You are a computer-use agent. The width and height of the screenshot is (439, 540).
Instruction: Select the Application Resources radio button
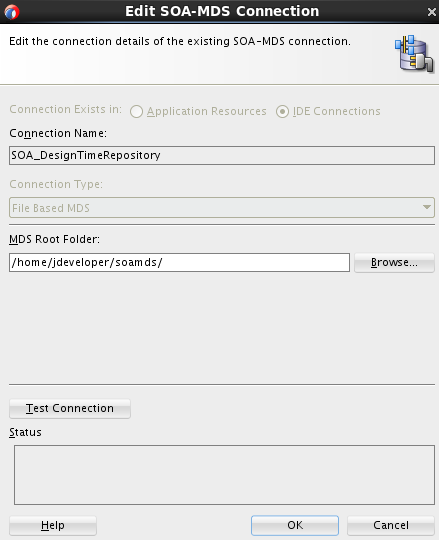pyautogui.click(x=136, y=112)
